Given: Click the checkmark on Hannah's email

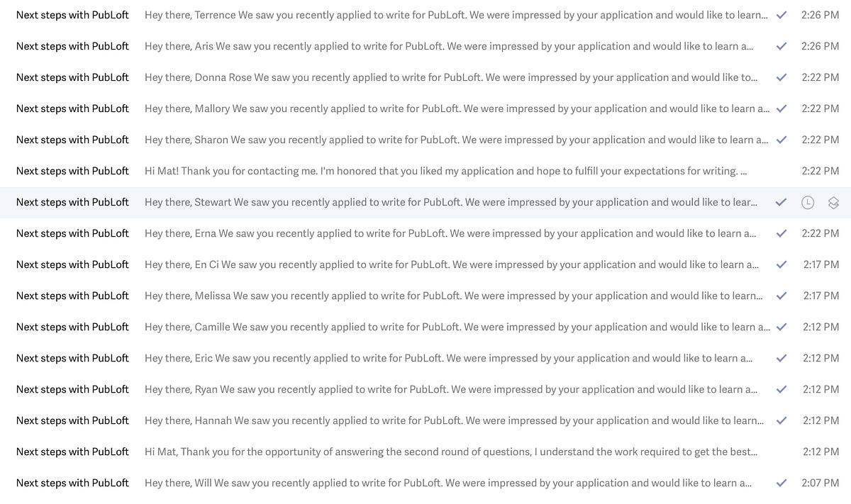Looking at the screenshot, I should [782, 420].
